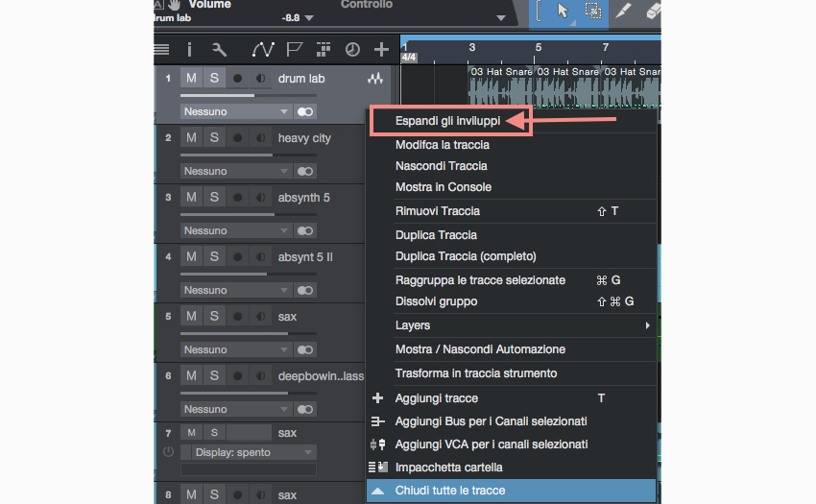
Task: Toggle record arm on absynth 5 track
Action: click(237, 198)
